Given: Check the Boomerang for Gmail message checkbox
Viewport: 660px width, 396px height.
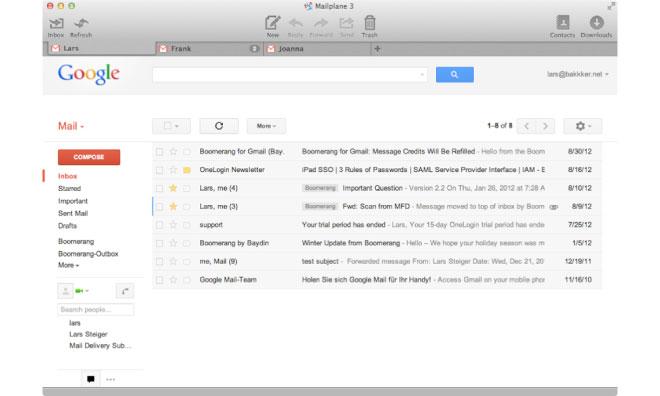Looking at the screenshot, I should pos(159,151).
